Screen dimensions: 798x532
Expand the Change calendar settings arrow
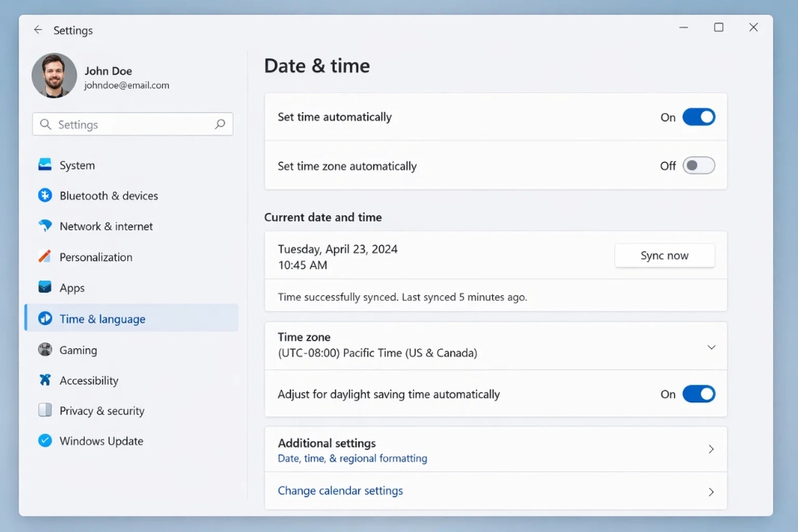coord(711,492)
